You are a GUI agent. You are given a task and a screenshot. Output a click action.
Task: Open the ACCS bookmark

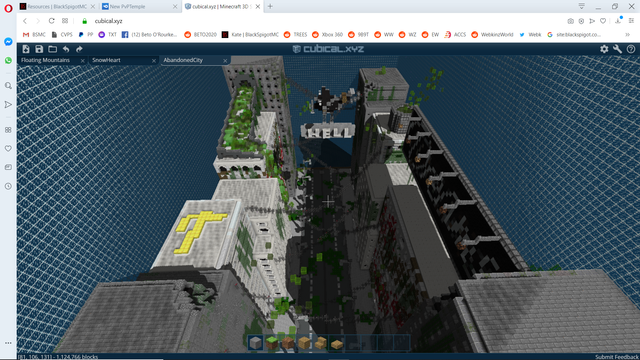pos(455,35)
